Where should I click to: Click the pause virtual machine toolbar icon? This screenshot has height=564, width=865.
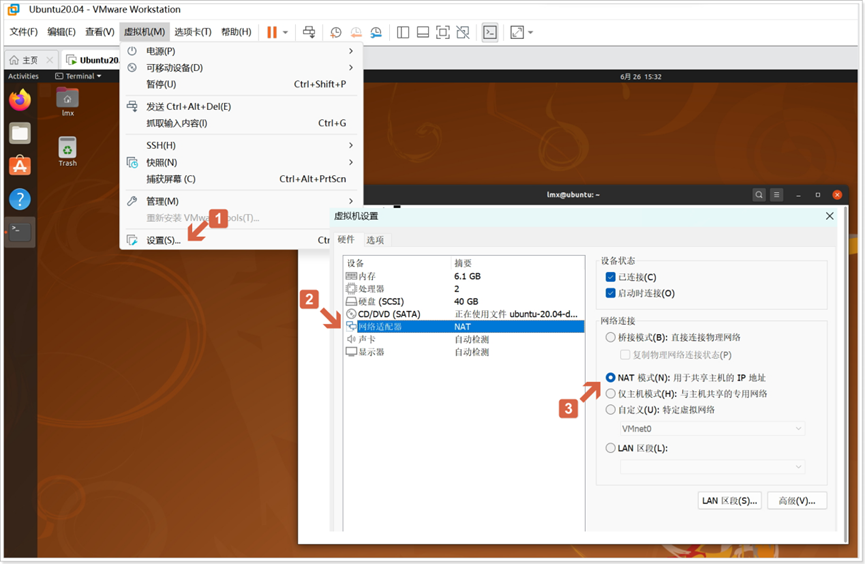click(272, 32)
